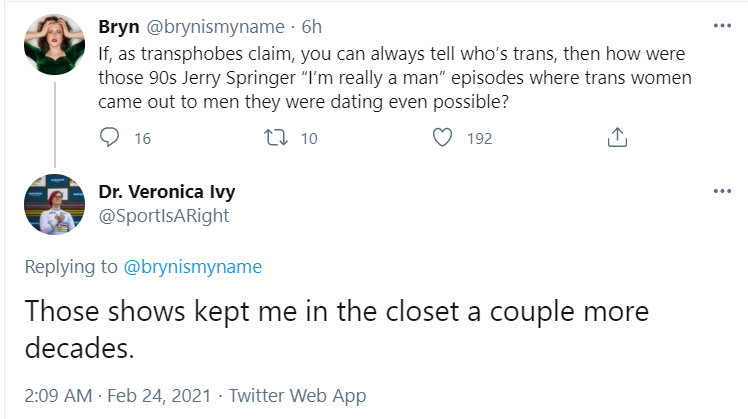Viewport: 748px width, 419px height.
Task: Click the 6h timestamp on Bryn's tweet
Action: point(312,27)
